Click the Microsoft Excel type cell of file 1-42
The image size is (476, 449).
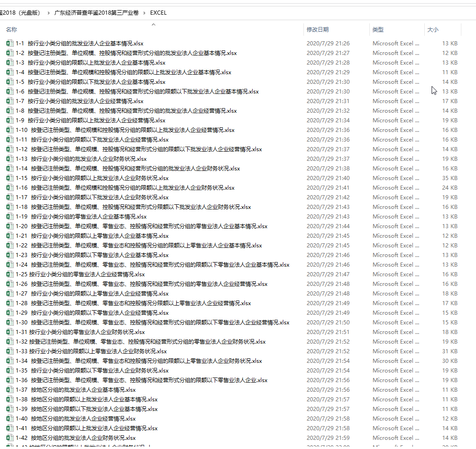click(396, 438)
